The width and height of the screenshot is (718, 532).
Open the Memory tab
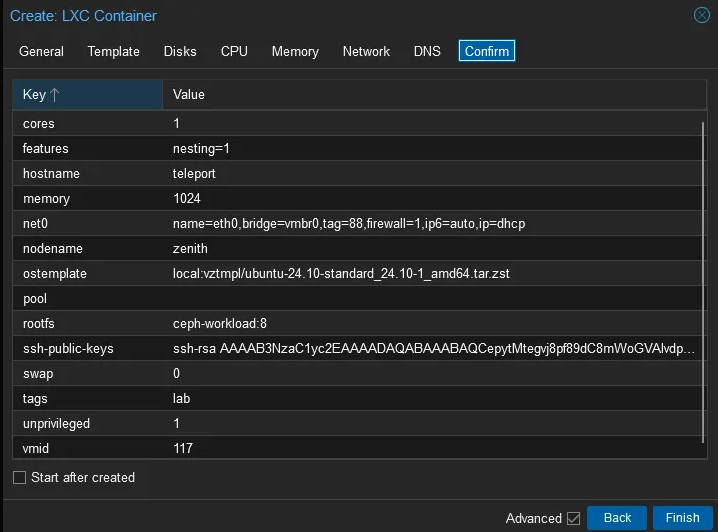coord(295,51)
